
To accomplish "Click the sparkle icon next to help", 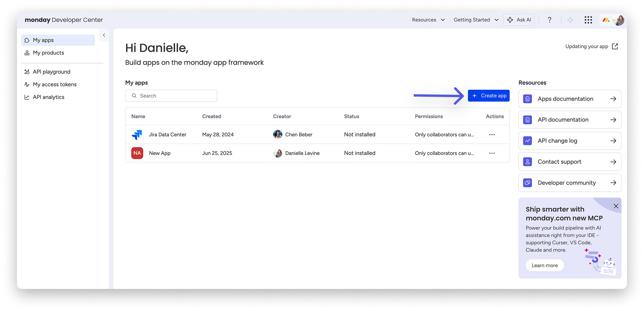I will tap(570, 20).
